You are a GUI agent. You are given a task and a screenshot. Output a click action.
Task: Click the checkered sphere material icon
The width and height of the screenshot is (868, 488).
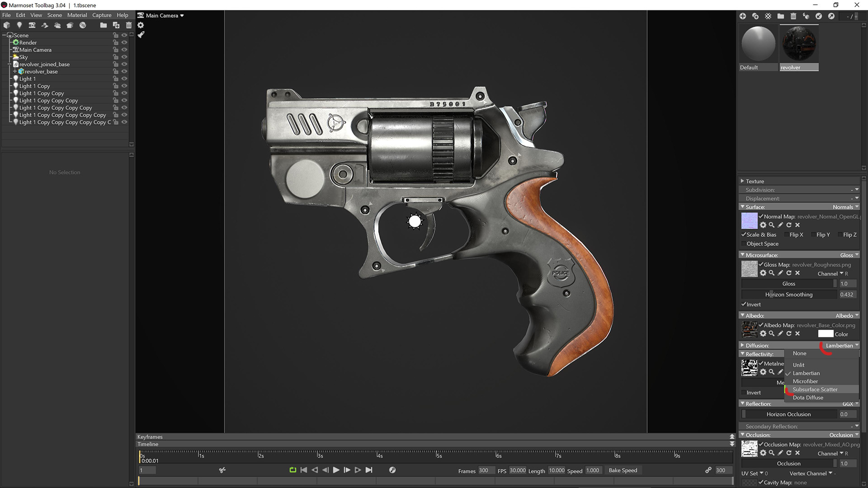[x=768, y=16]
